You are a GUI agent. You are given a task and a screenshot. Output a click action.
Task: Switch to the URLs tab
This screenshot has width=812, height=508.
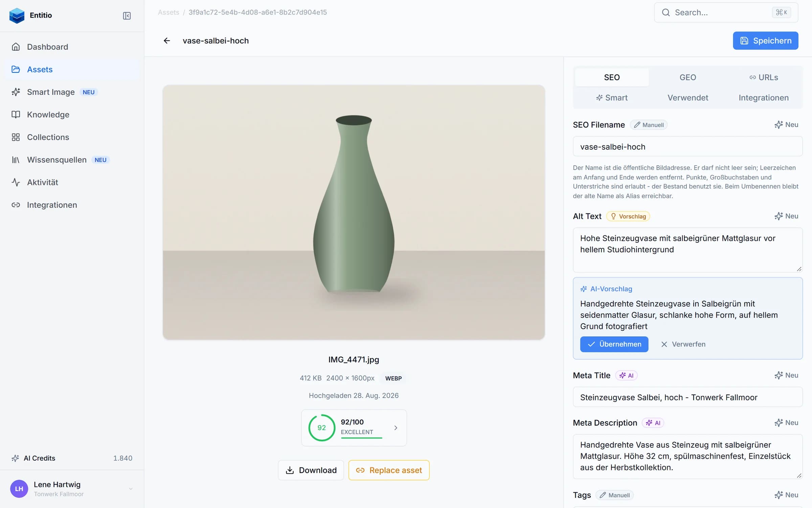764,78
